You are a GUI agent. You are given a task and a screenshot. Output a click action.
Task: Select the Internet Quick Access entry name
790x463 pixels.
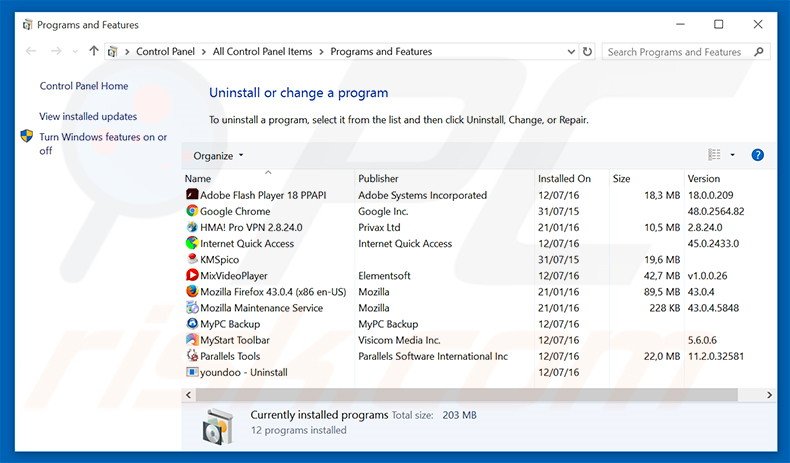(x=247, y=243)
